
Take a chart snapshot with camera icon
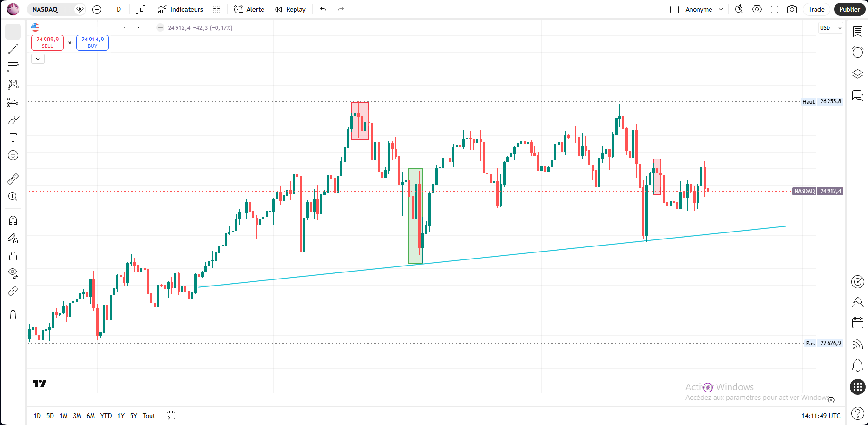(x=792, y=9)
